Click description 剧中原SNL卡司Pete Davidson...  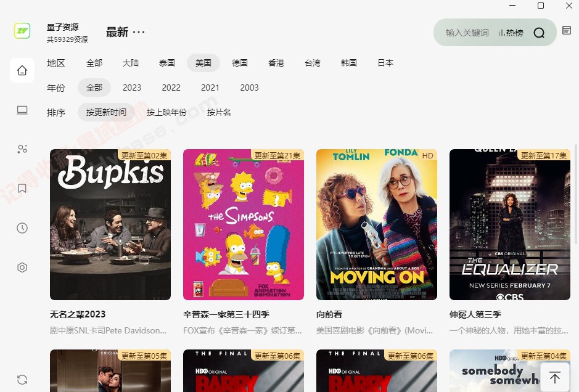coord(108,330)
